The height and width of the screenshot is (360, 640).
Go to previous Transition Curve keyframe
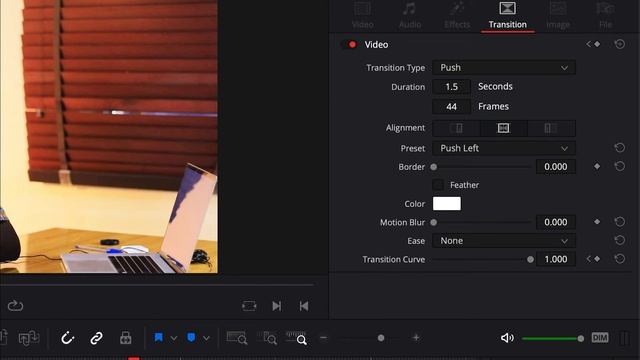point(588,259)
